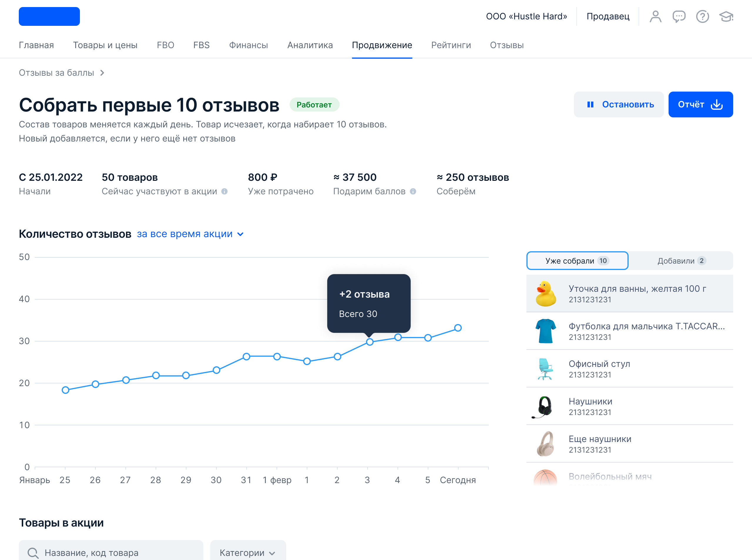Viewport: 752px width, 560px height.
Task: Open the user profile icon
Action: [x=655, y=16]
